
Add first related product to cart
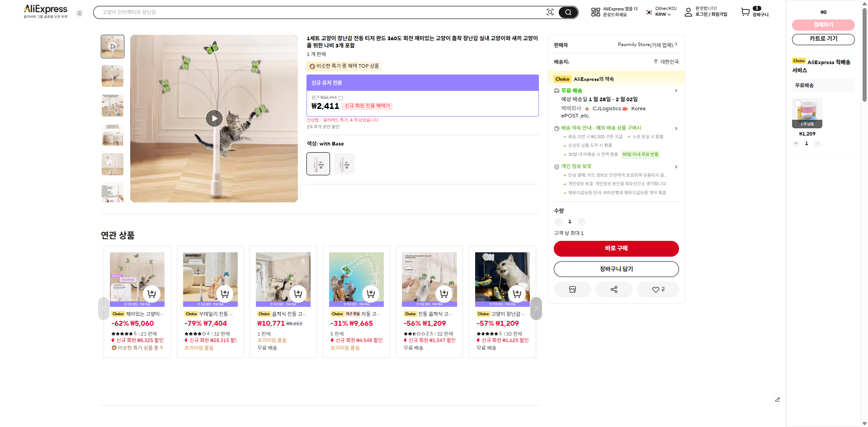(x=152, y=294)
